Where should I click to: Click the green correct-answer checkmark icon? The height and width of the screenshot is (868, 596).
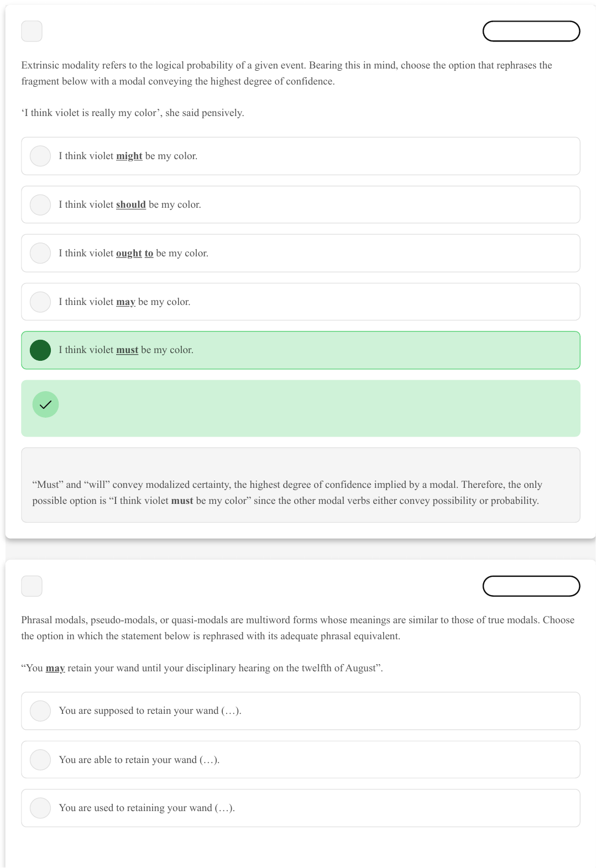coord(45,404)
